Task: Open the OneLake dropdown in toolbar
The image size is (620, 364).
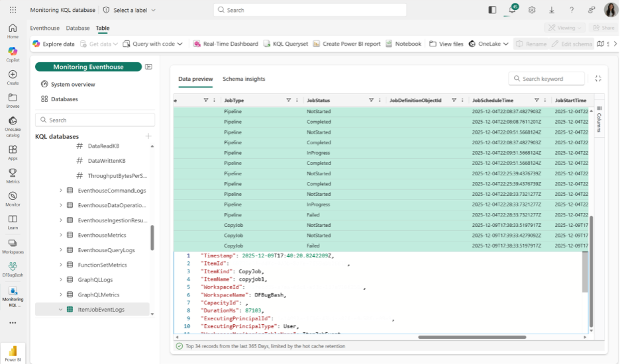Action: tap(488, 44)
